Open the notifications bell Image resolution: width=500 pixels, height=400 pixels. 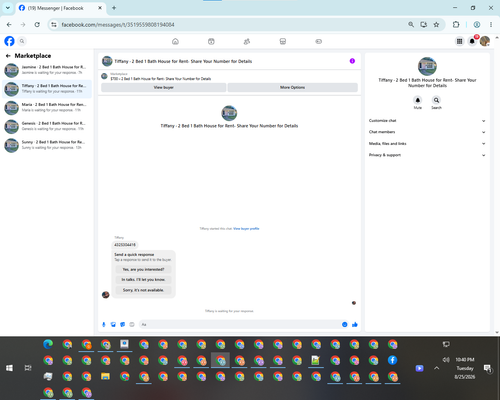click(472, 41)
